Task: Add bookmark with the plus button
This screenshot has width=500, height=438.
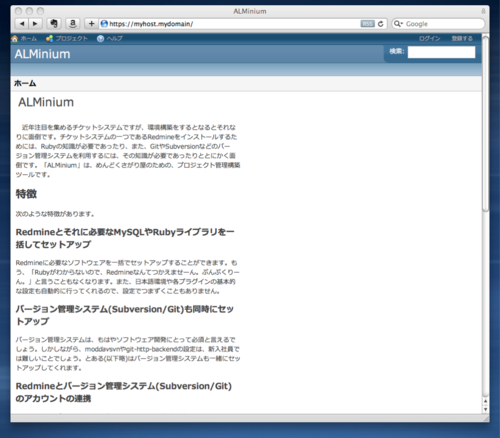Action: (91, 24)
